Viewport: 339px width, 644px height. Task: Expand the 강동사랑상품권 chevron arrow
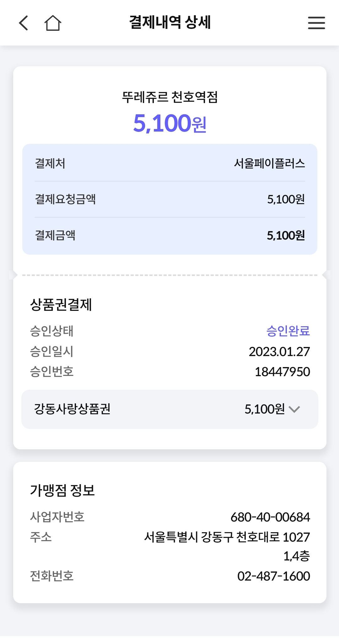pyautogui.click(x=294, y=409)
